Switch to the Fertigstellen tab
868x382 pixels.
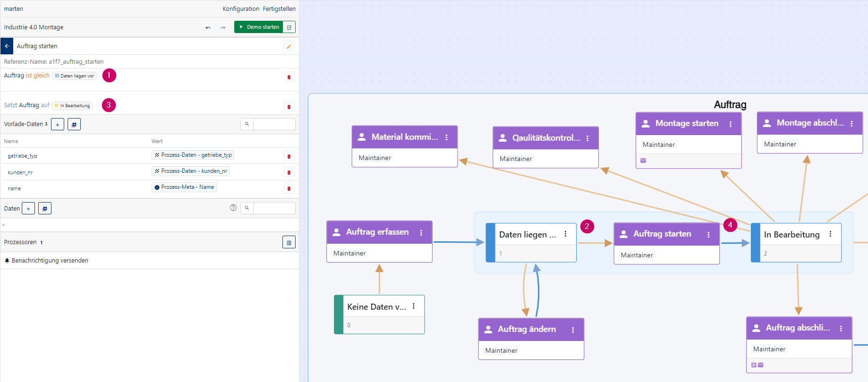279,9
